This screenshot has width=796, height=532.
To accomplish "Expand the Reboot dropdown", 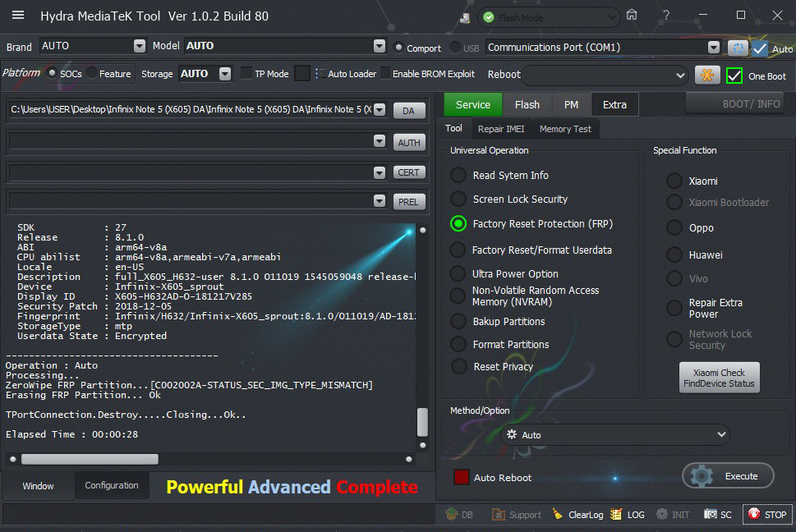I will click(680, 76).
